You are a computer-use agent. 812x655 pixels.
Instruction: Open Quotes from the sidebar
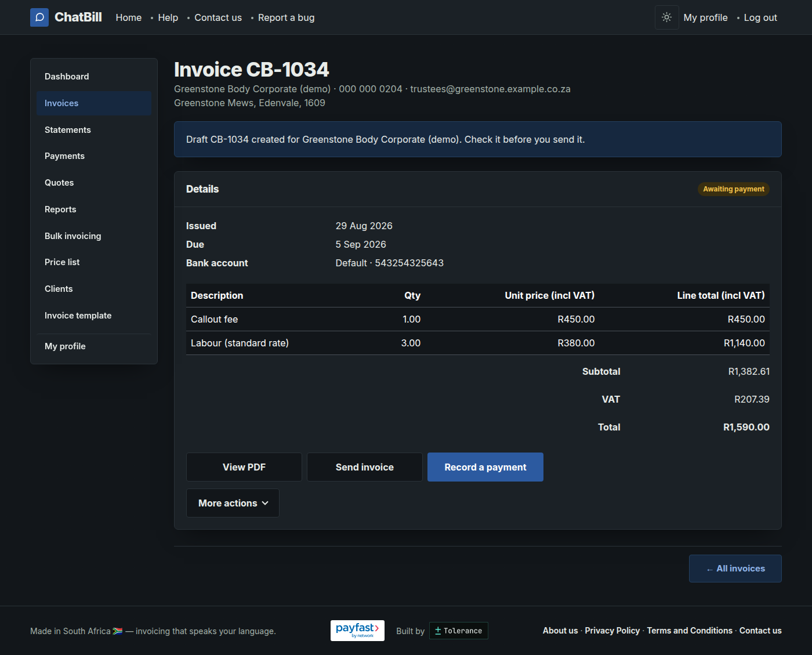click(94, 183)
